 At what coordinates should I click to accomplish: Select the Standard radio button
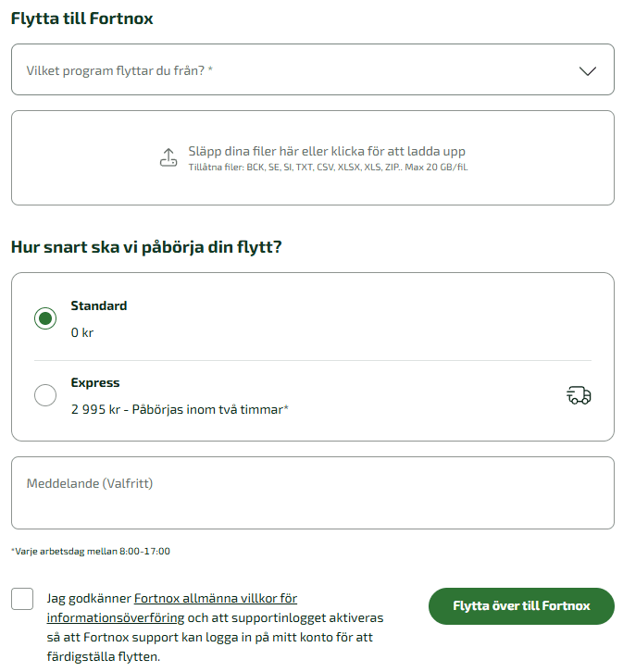tap(45, 318)
